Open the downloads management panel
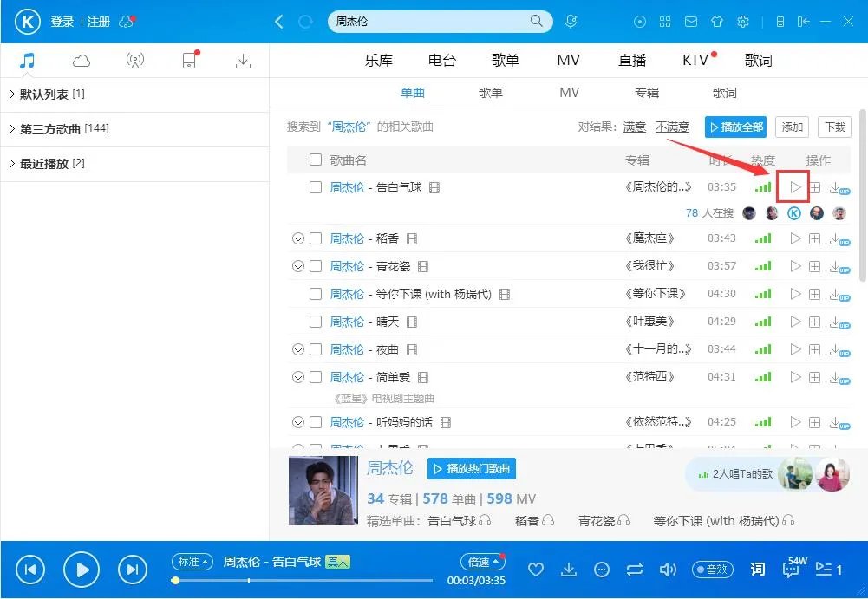Screen dimensions: 868x599 click(x=243, y=60)
